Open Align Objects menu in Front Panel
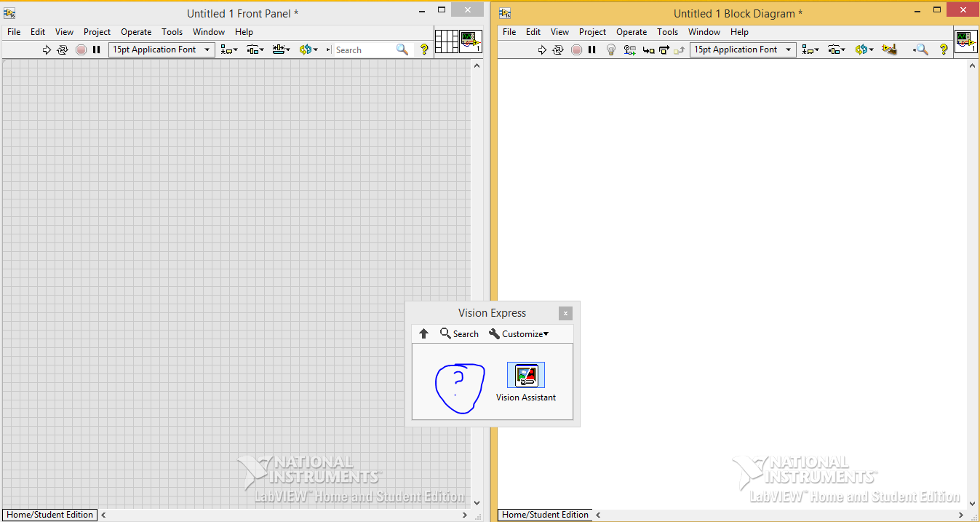The height and width of the screenshot is (522, 980). (229, 50)
